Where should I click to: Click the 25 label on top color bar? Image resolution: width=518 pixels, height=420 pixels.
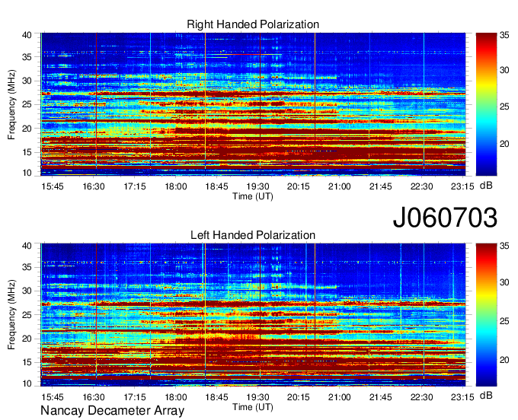(504, 107)
